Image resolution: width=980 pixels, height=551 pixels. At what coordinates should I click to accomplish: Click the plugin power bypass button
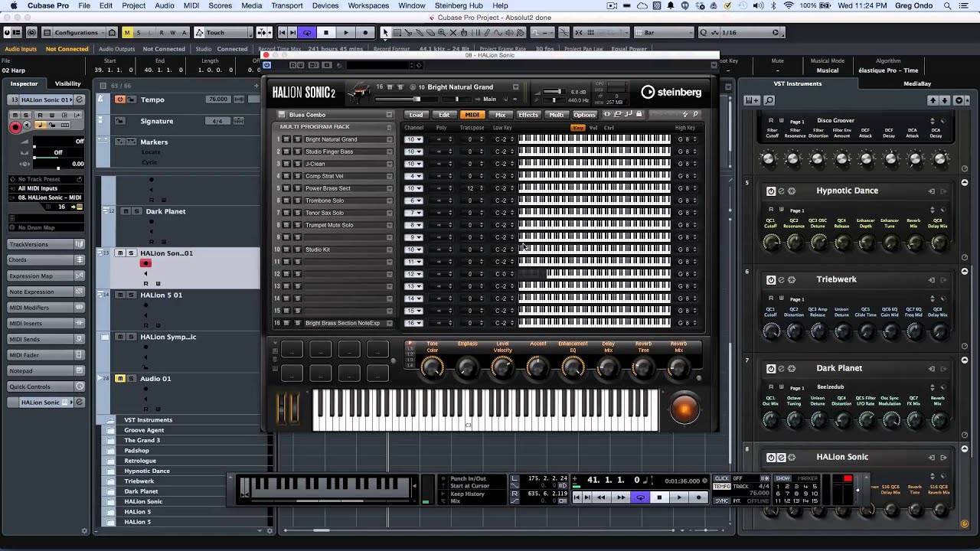[x=266, y=65]
